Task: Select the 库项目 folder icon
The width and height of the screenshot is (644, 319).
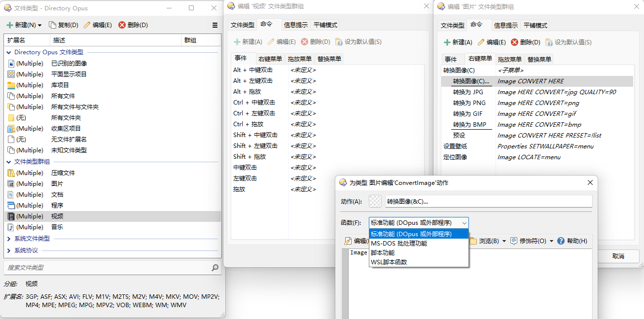Action: [11, 85]
